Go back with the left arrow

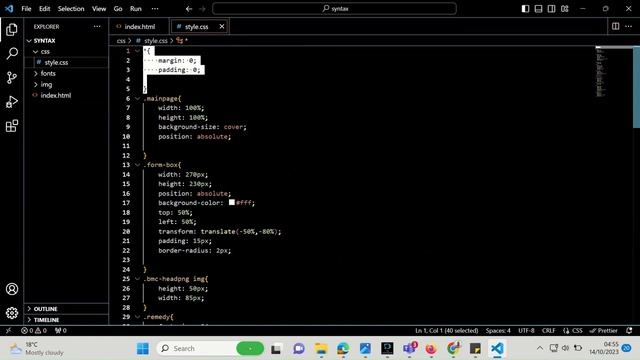click(x=189, y=9)
